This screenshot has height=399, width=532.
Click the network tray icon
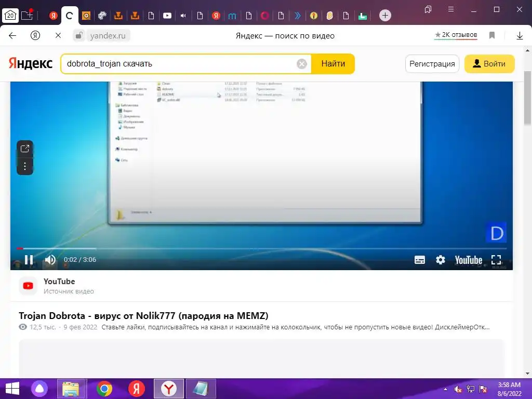pyautogui.click(x=471, y=389)
